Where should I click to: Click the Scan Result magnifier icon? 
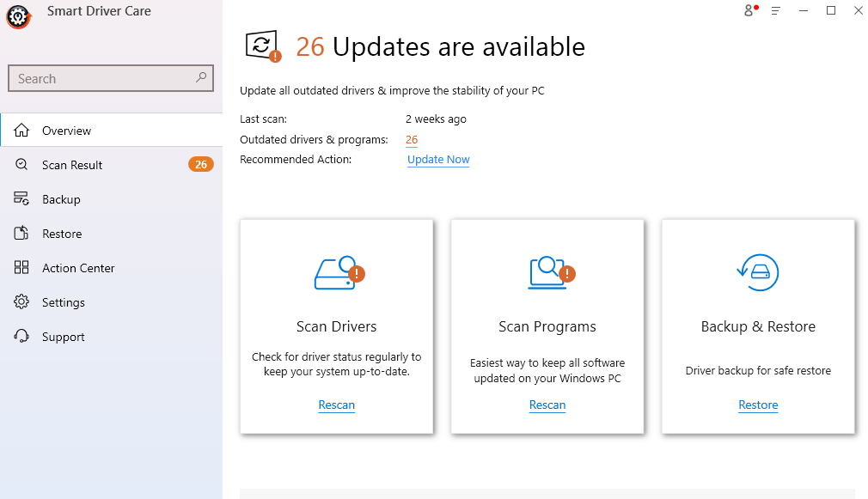tap(23, 164)
